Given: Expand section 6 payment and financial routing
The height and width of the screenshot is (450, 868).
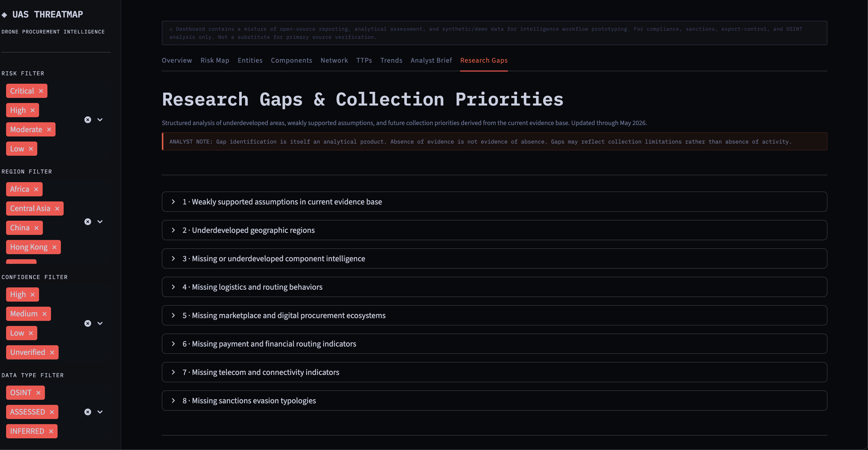Looking at the screenshot, I should coord(494,344).
